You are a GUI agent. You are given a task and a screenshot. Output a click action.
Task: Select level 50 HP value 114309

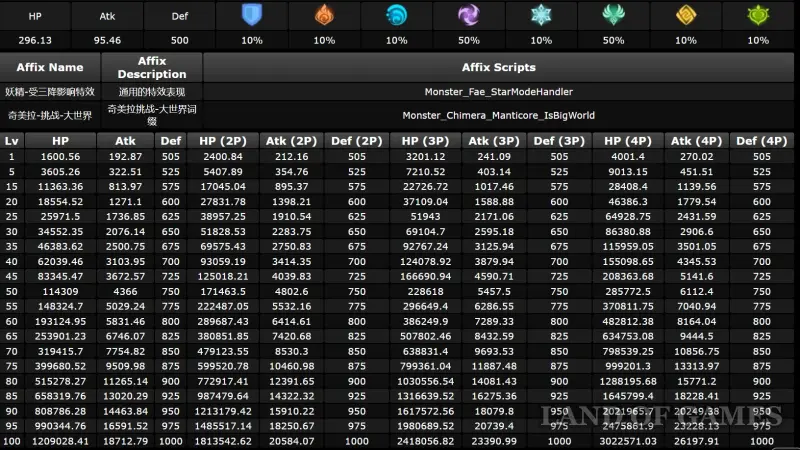pyautogui.click(x=60, y=292)
